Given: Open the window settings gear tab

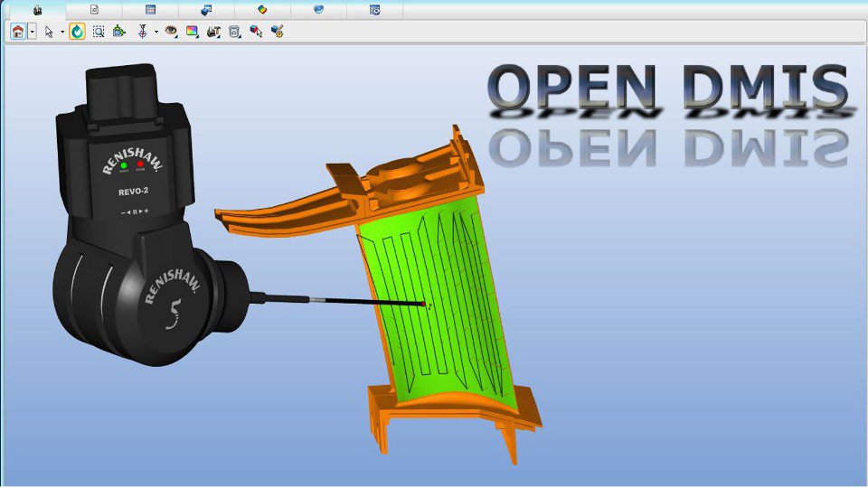Looking at the screenshot, I should pyautogui.click(x=374, y=10).
